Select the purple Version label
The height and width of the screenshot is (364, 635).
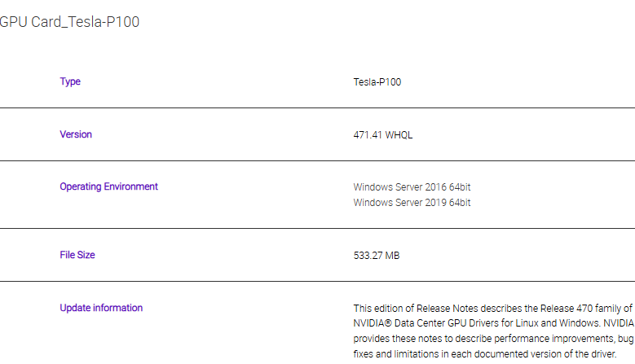click(76, 134)
